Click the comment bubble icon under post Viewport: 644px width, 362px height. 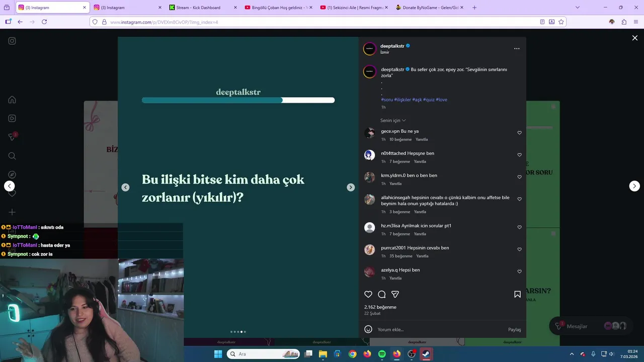tap(382, 294)
